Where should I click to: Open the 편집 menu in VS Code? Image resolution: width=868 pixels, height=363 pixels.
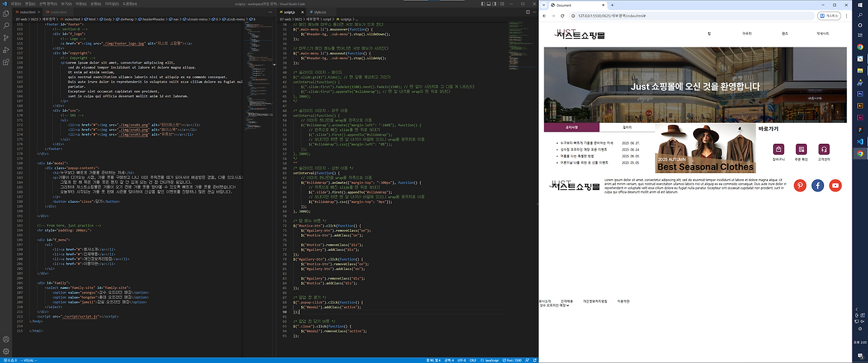30,3
